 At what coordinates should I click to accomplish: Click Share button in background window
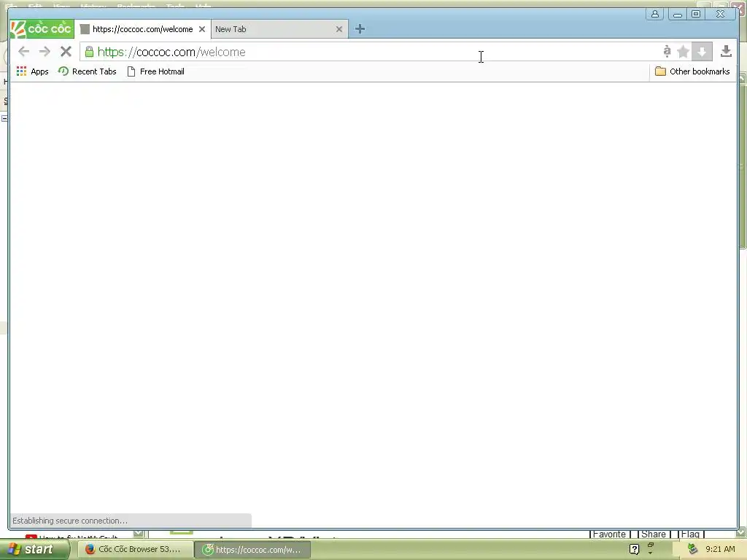point(653,534)
